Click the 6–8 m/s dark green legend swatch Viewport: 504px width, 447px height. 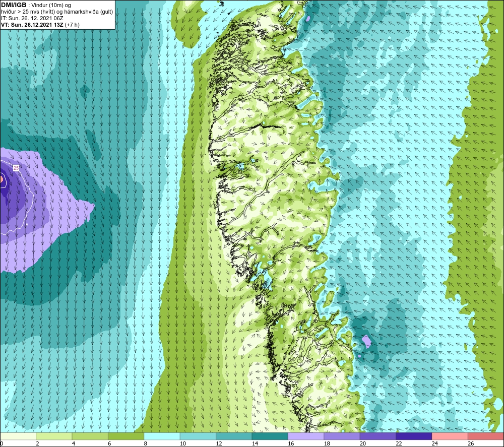126,436
